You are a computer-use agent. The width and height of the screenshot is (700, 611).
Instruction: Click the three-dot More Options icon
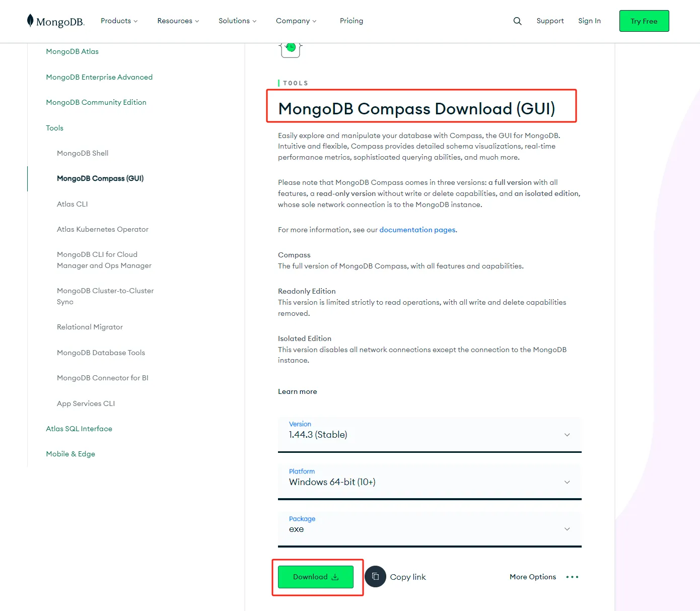(572, 577)
